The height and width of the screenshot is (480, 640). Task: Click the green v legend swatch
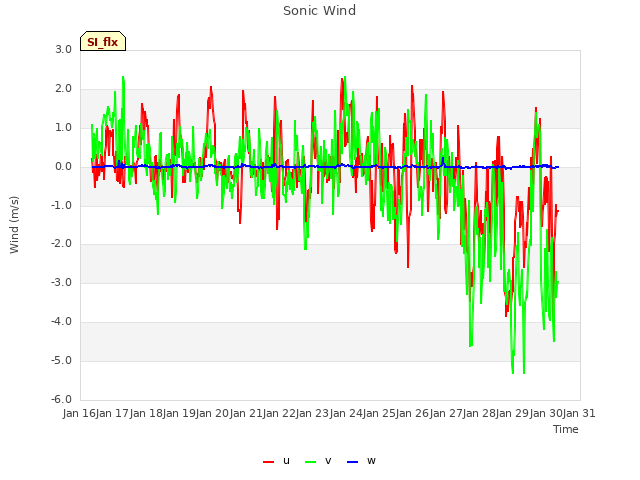click(311, 462)
